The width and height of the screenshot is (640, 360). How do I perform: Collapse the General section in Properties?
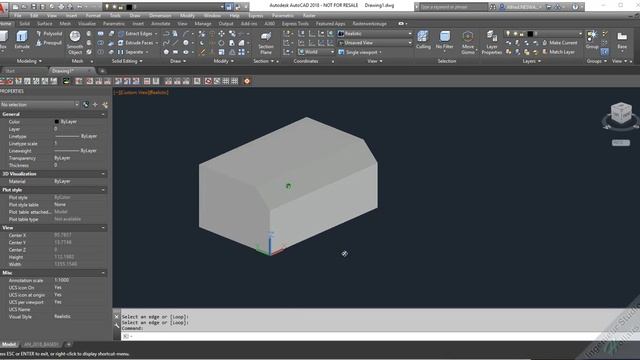coord(103,115)
